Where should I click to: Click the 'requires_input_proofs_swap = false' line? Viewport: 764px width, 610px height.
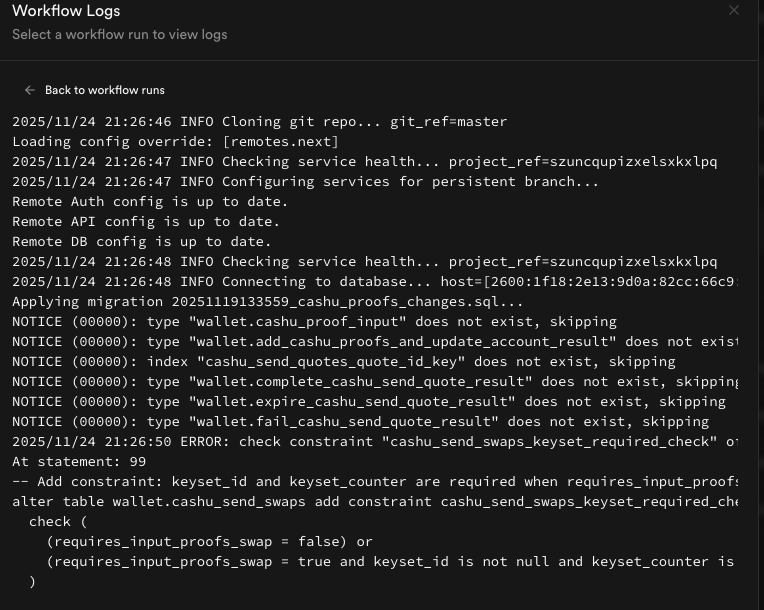point(208,542)
